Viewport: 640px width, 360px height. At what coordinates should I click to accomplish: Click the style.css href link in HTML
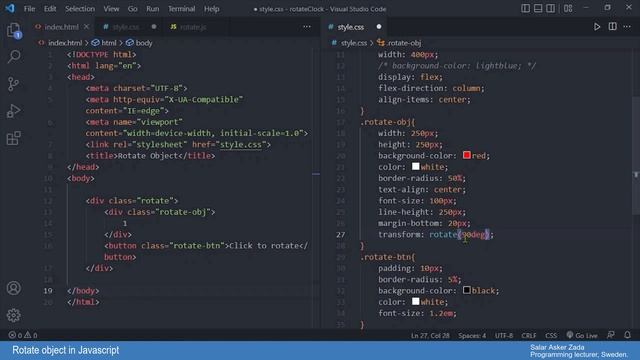coord(240,144)
